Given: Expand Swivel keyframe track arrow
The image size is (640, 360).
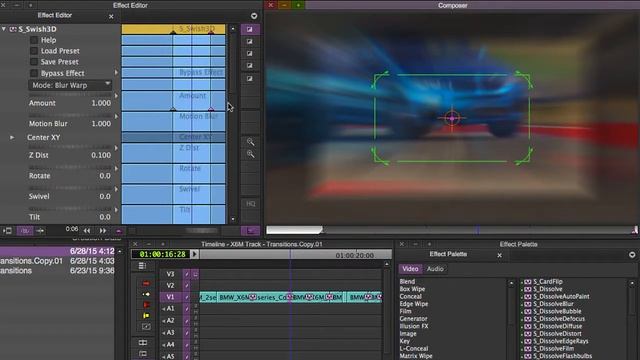Looking at the screenshot, I should pos(116,189).
